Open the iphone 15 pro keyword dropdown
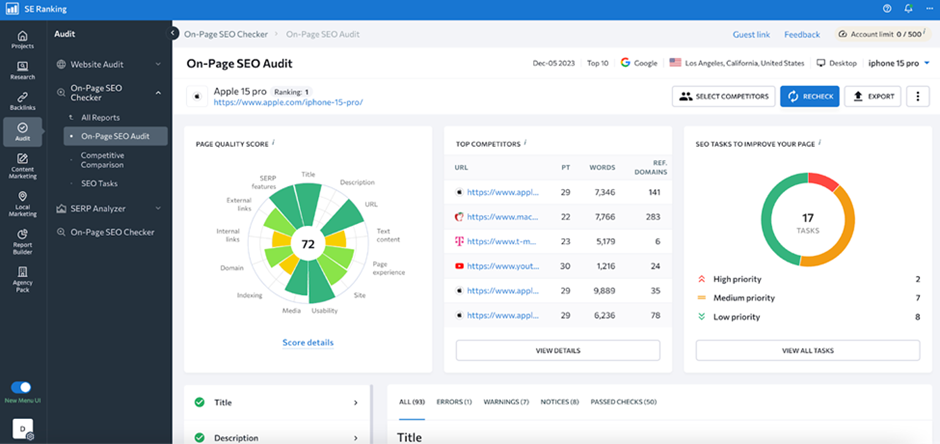 point(900,63)
